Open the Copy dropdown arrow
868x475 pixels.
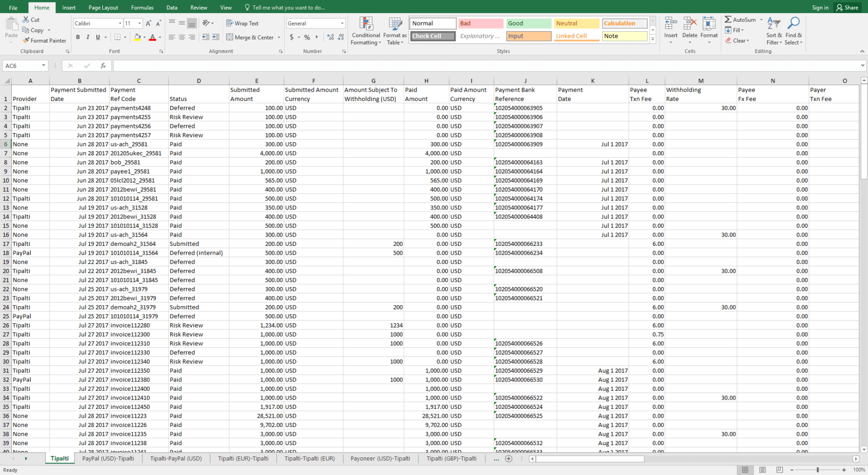(x=49, y=30)
